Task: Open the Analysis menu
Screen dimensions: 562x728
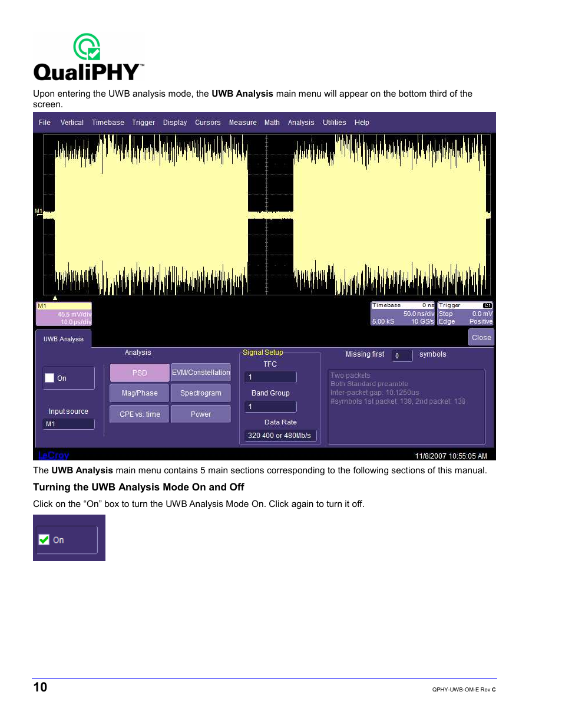Action: pyautogui.click(x=301, y=123)
